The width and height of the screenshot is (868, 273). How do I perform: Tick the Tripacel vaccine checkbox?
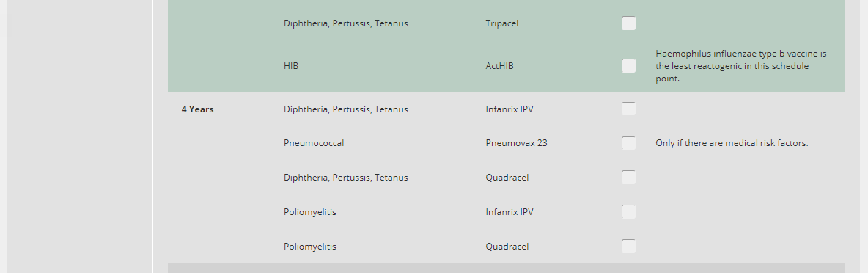pos(628,23)
